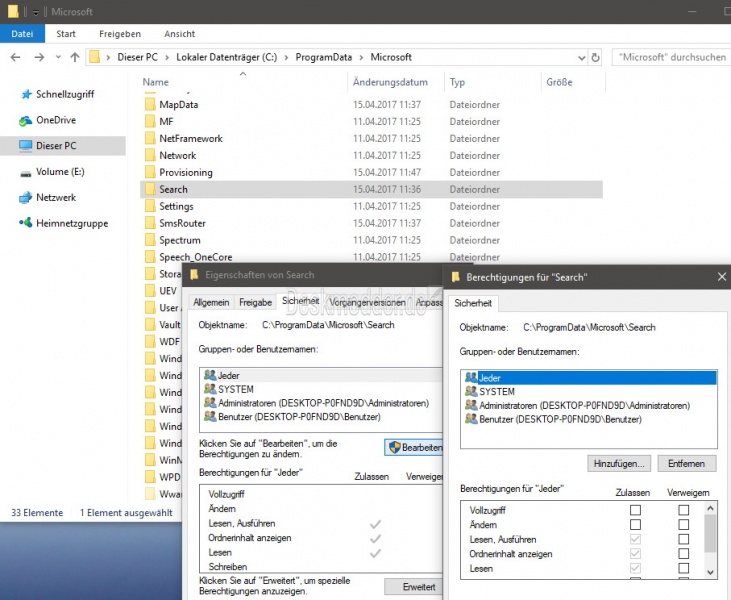This screenshot has width=731, height=600.
Task: Click the Forward arrow in Explorer
Action: [x=39, y=57]
